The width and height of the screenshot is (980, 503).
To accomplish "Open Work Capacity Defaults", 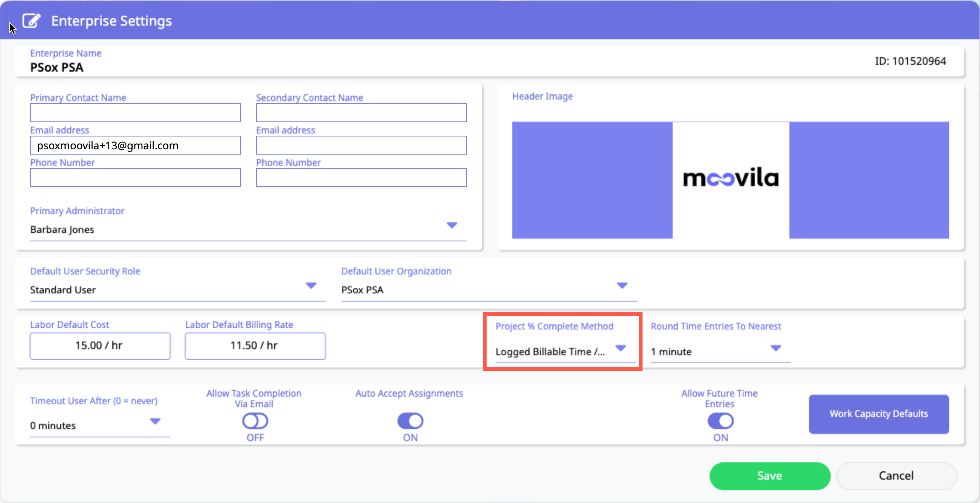I will (x=878, y=414).
